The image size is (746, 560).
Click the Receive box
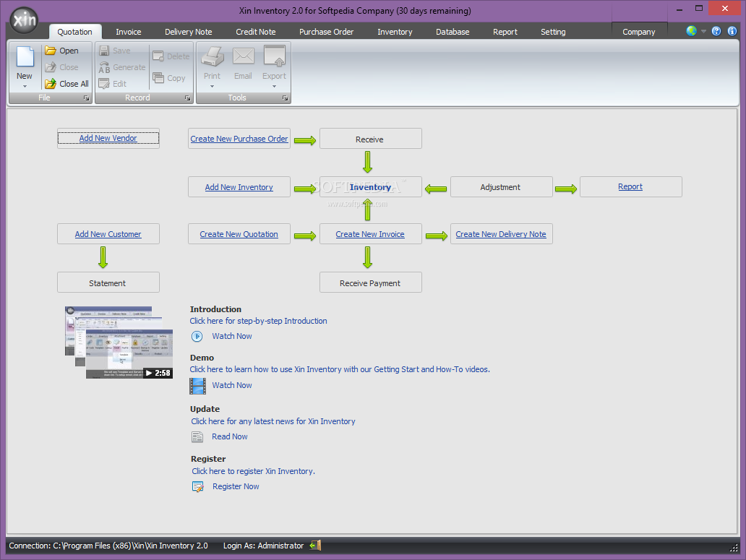tap(370, 139)
